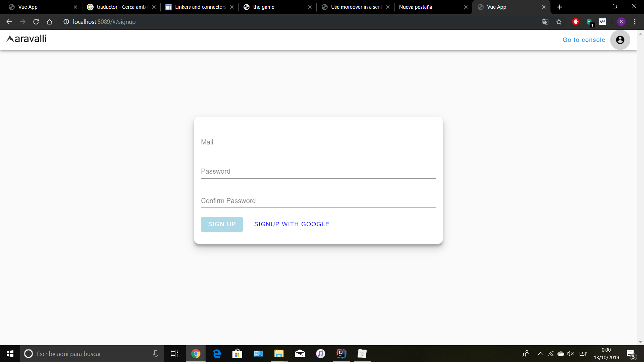Switch to the traductor Google tab
Viewport: 644px width, 362px height.
pos(121,7)
